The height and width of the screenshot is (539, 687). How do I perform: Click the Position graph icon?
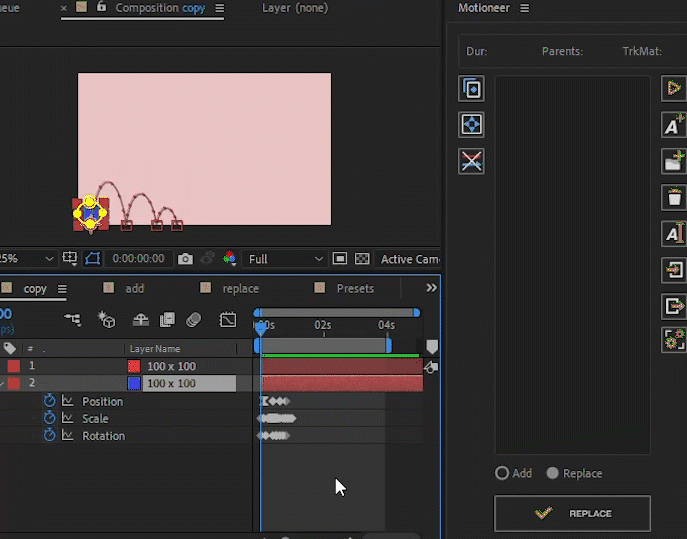click(x=67, y=401)
